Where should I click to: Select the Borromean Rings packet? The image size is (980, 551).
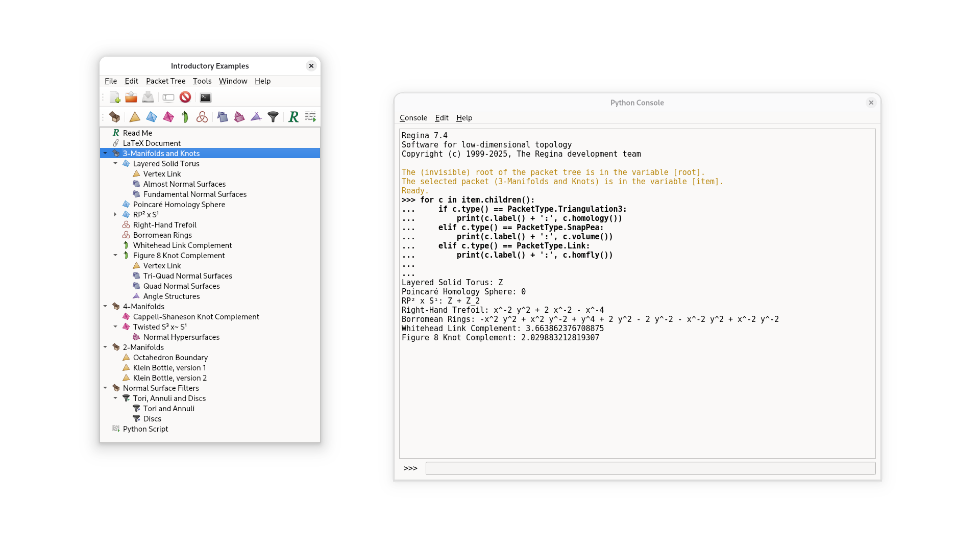click(162, 235)
